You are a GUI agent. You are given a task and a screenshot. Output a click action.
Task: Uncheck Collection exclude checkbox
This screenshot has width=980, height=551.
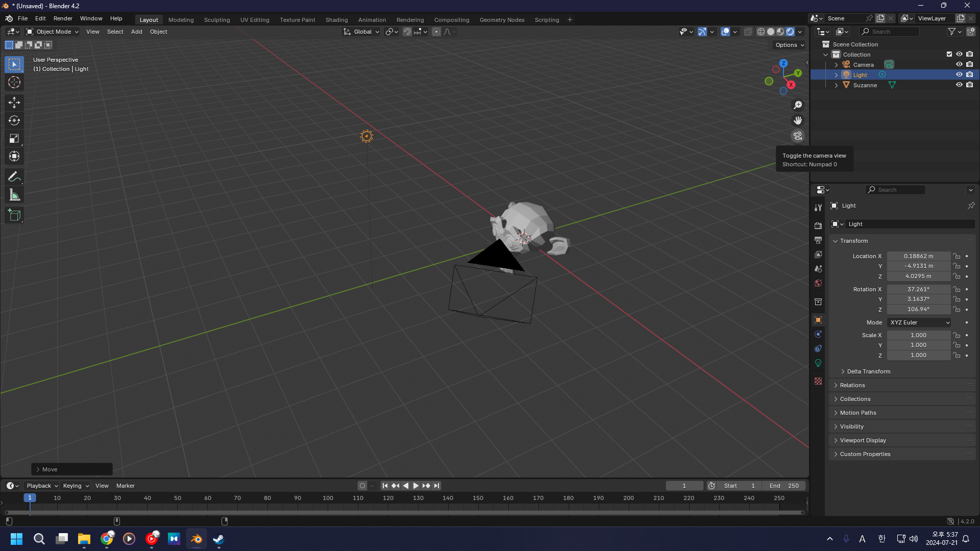point(949,55)
